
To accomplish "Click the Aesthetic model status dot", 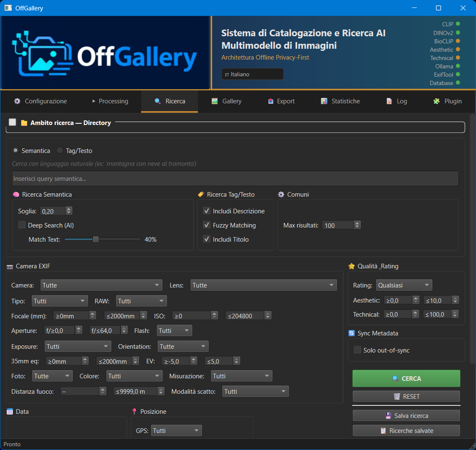I will (x=458, y=49).
